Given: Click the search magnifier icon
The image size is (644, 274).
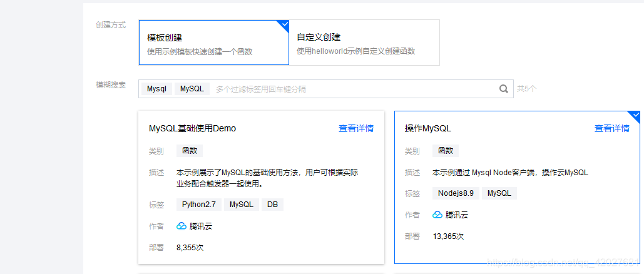Looking at the screenshot, I should [504, 89].
